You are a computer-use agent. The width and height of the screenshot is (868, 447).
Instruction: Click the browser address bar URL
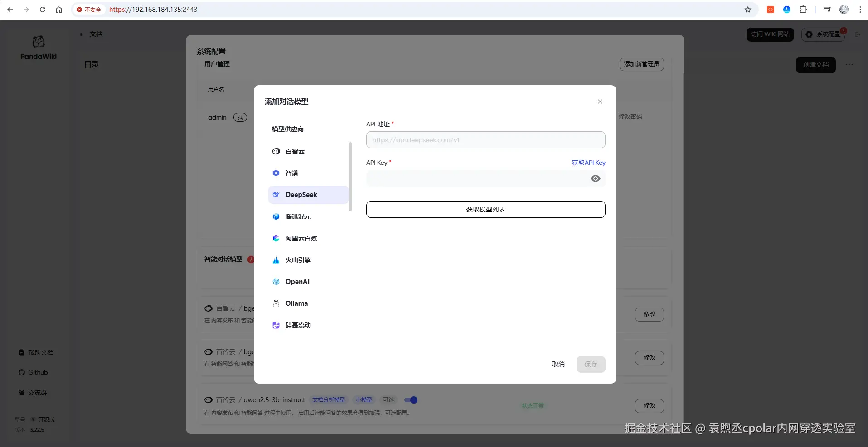153,10
